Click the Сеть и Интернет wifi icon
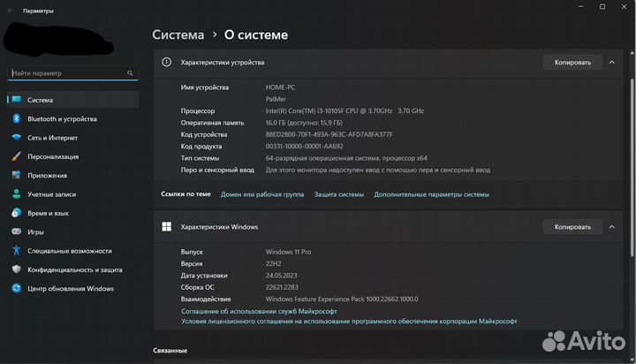This screenshot has width=636, height=364. click(x=17, y=137)
